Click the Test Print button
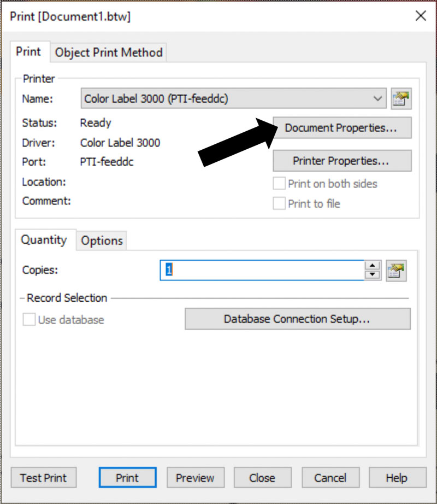437x504 pixels. (x=44, y=478)
